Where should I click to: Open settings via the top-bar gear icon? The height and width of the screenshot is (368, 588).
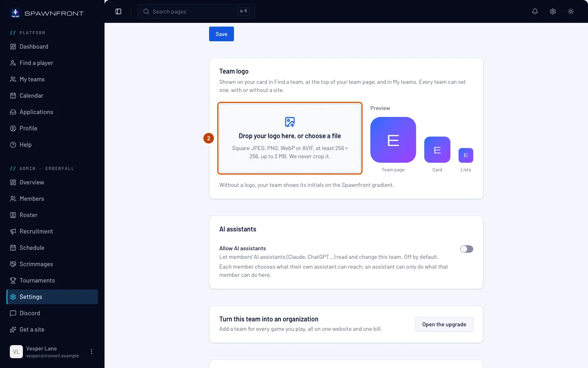point(553,11)
